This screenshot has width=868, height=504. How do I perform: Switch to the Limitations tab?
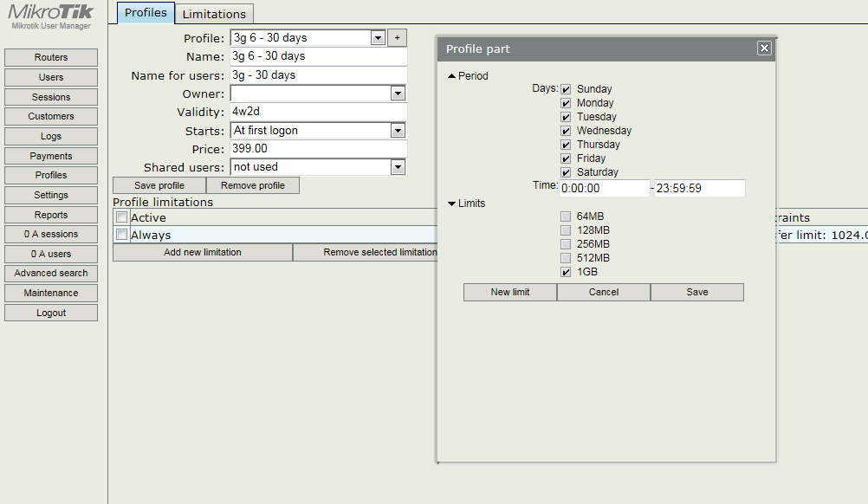(x=214, y=14)
